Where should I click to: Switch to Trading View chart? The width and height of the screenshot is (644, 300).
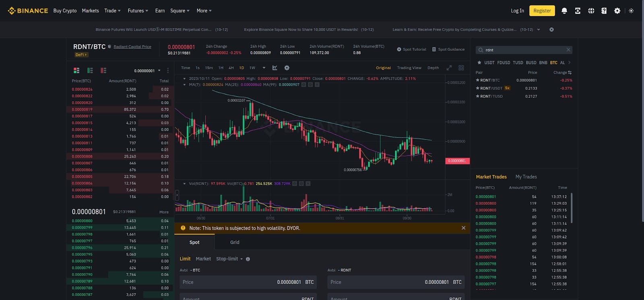(409, 68)
